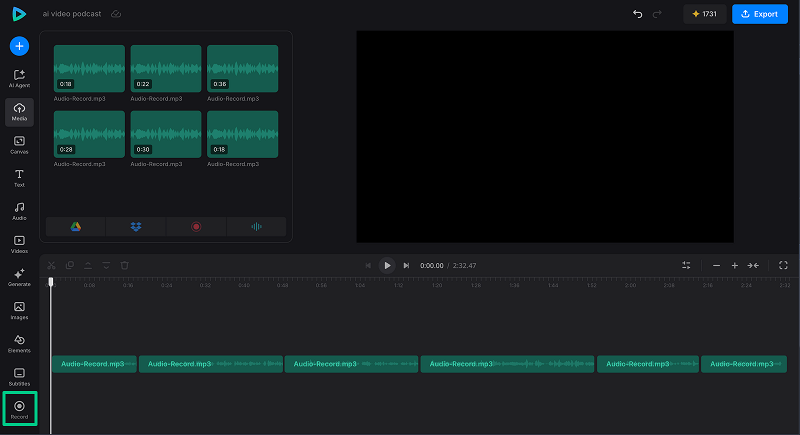Open the Record panel in sidebar
Screen dimensions: 800x435
[19, 409]
